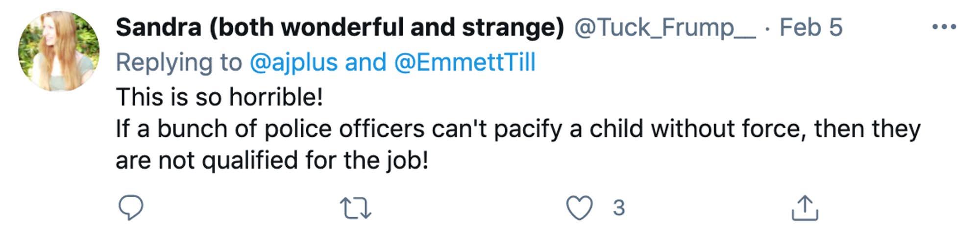Click the display name Sandra
980x236 pixels.
tap(159, 27)
